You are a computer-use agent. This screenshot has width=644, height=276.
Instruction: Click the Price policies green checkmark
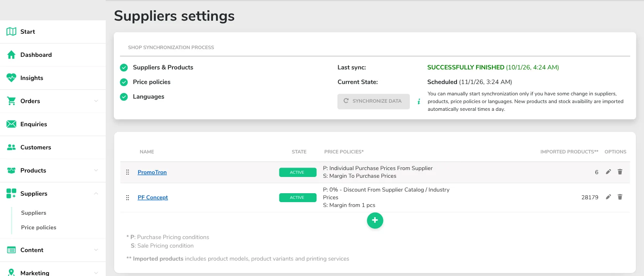124,82
